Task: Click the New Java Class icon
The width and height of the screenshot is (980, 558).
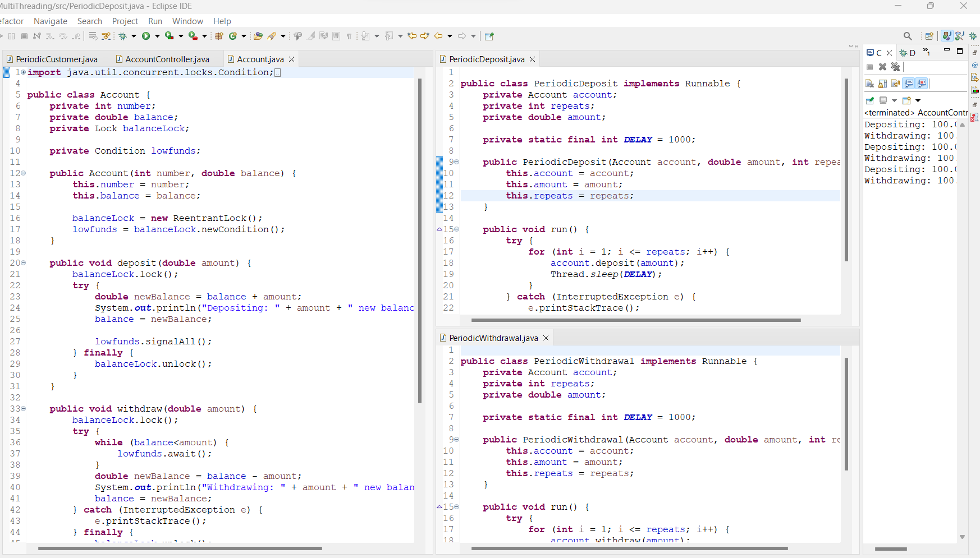Action: point(232,36)
